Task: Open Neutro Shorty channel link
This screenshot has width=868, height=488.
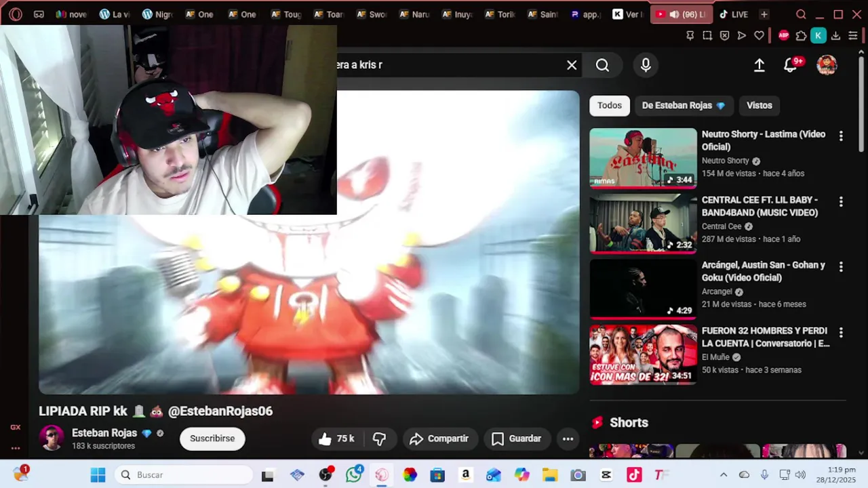Action: 726,161
